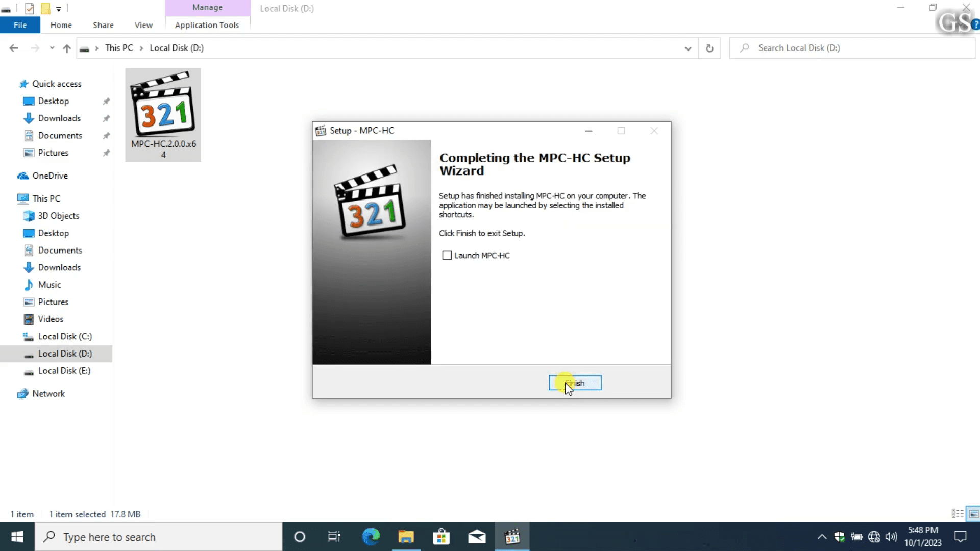Click MPC-HC Setup taskbar icon

512,537
